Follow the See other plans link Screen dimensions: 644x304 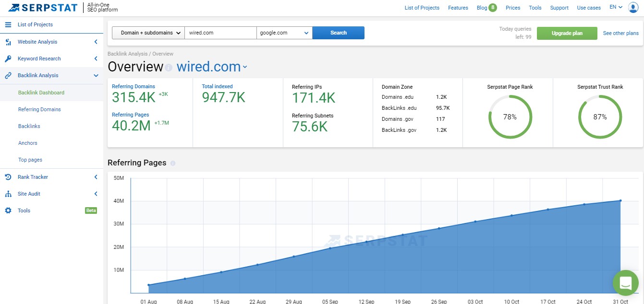coord(621,33)
